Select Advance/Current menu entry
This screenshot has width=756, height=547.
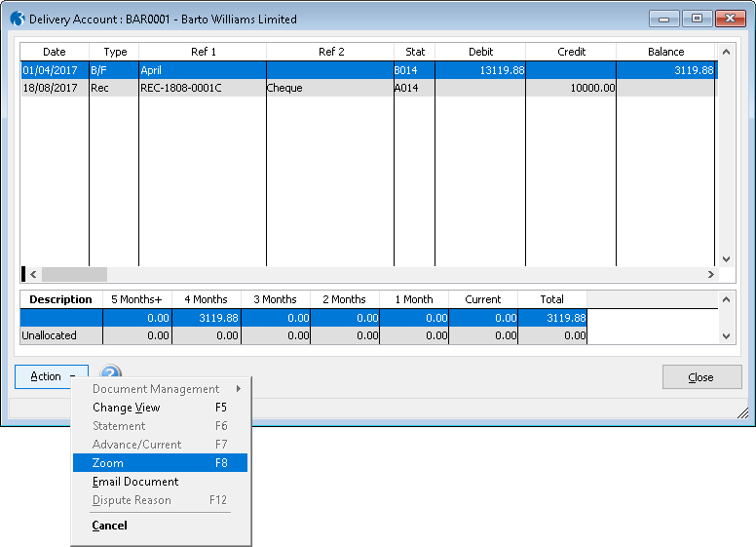coord(160,445)
